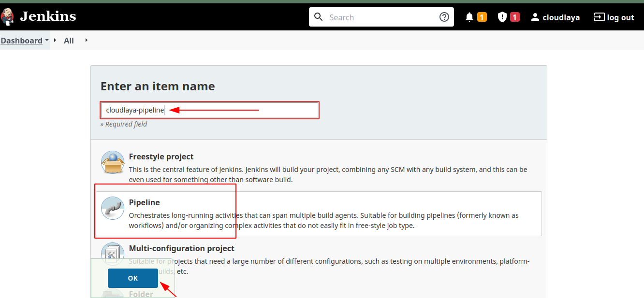Screen dimensions: 644x298
Task: Open the security shield warning icon
Action: pyautogui.click(x=502, y=17)
